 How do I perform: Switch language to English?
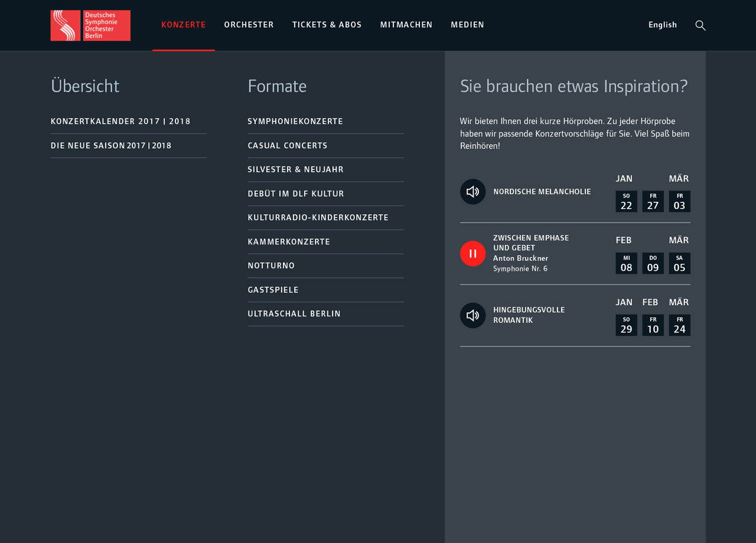[x=663, y=25]
